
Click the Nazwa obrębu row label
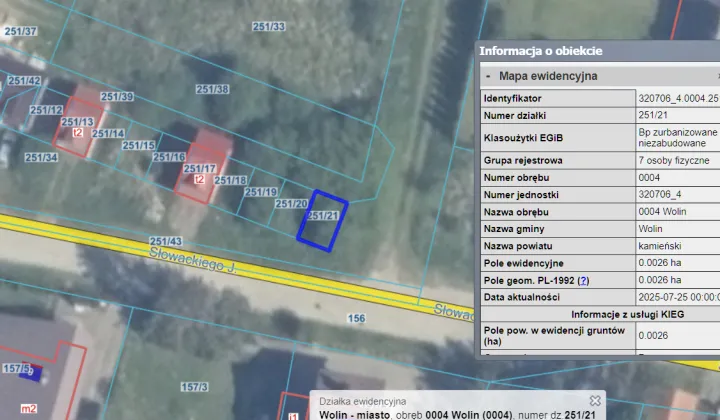[x=516, y=212]
